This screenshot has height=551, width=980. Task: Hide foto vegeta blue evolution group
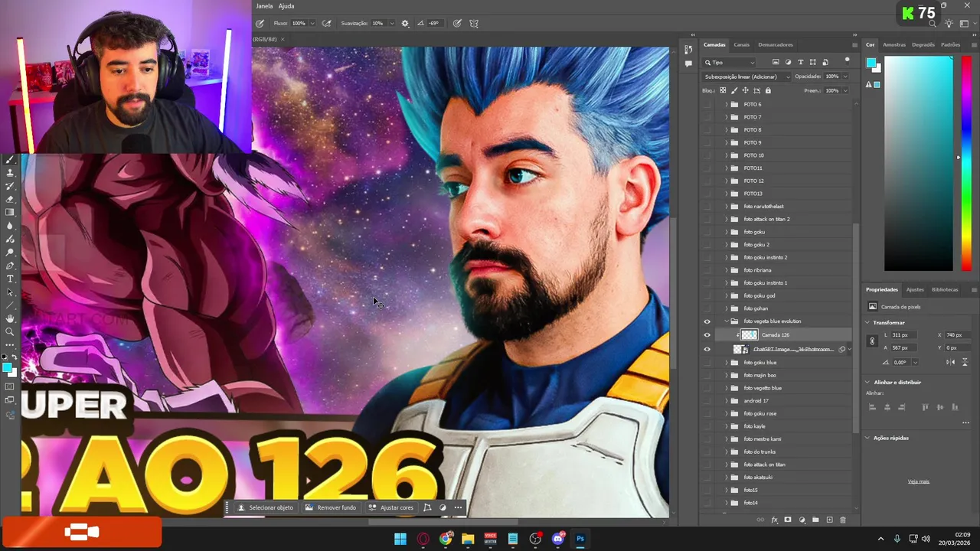tap(707, 321)
